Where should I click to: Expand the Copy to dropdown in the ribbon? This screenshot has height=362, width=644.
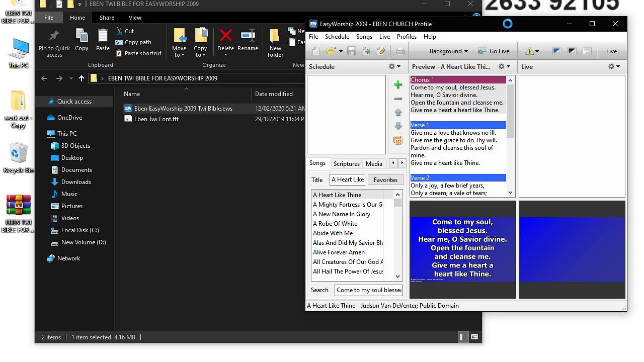pos(200,55)
